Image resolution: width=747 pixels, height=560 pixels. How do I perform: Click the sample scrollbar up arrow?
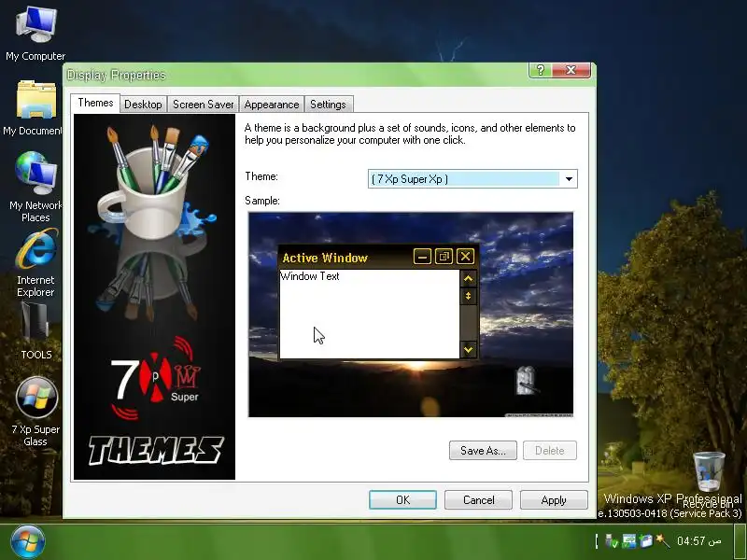[x=469, y=278]
